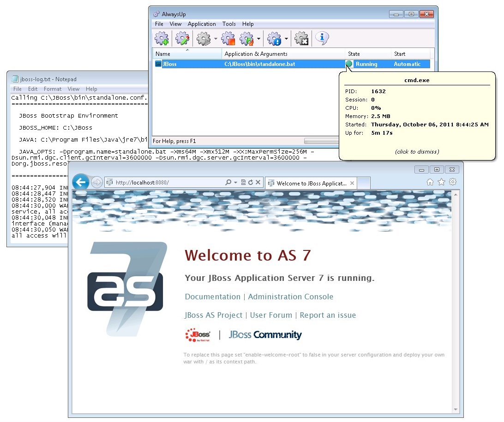The image size is (504, 422).
Task: Sort by the State column header
Action: [368, 53]
